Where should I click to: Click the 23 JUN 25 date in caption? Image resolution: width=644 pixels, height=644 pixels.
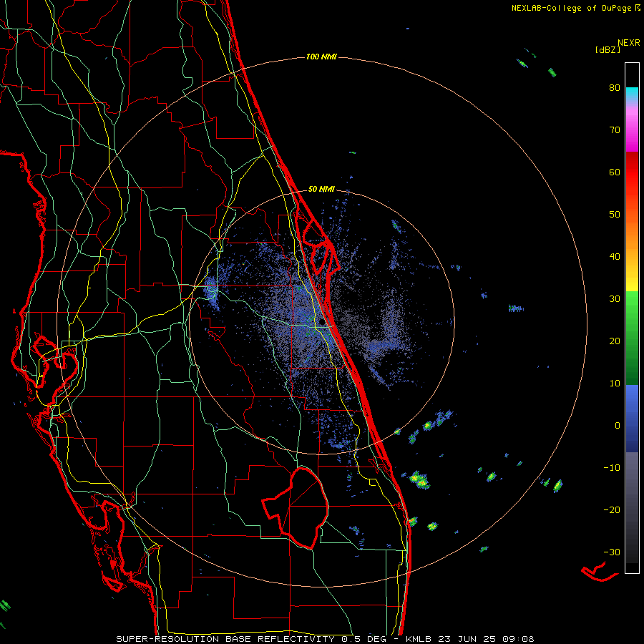point(467,639)
